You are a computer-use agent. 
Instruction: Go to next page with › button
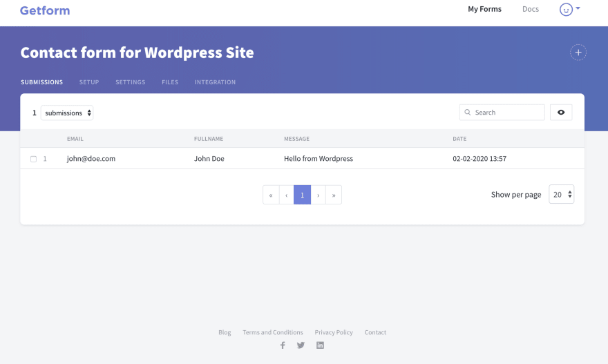(x=319, y=195)
